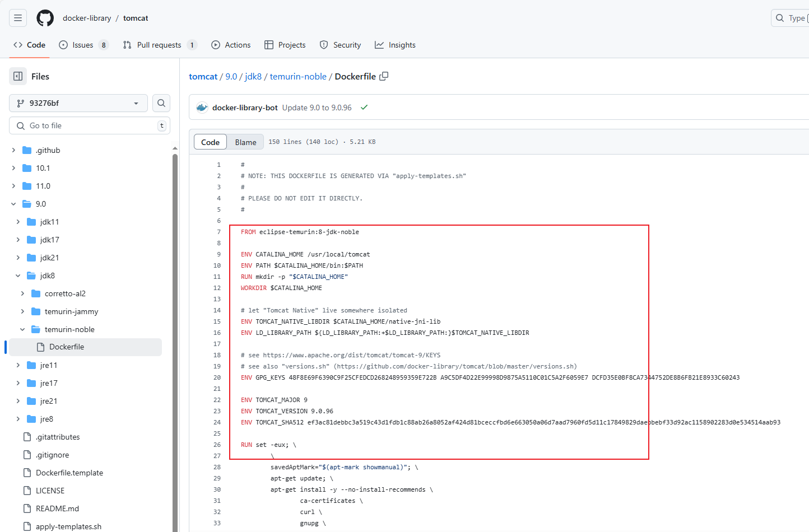
Task: Collapse the jdk8 folder
Action: (x=18, y=276)
